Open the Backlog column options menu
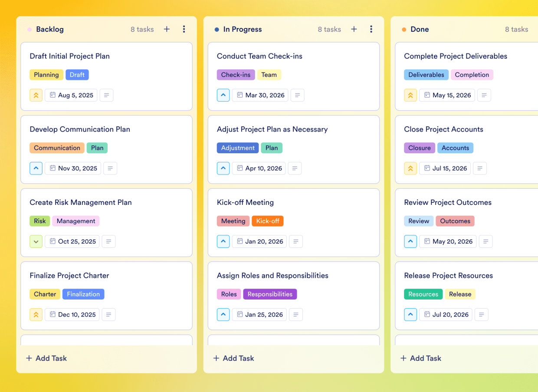Screen dimensions: 538x392 click(184, 29)
